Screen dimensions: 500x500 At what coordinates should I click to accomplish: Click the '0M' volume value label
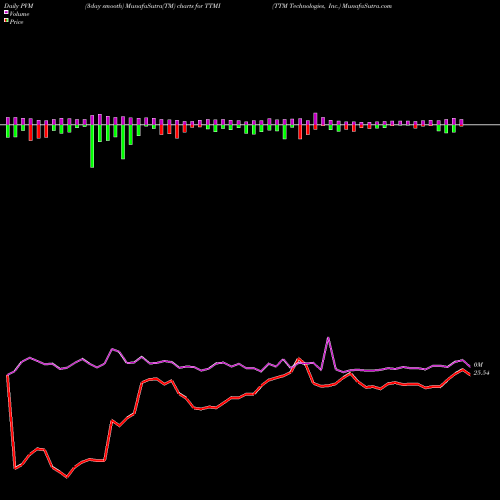point(478,365)
